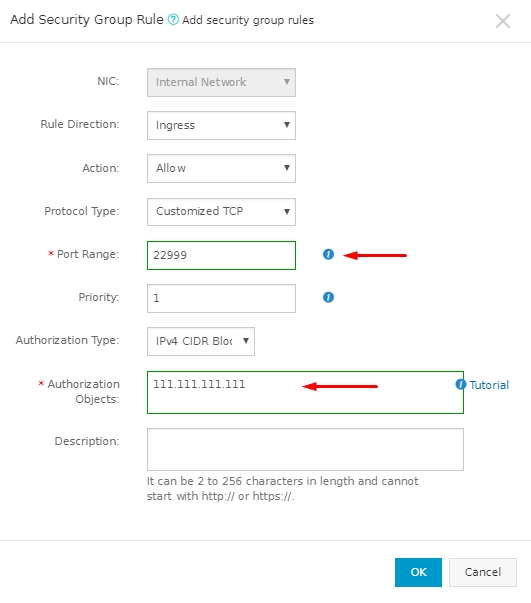This screenshot has height=603, width=531.
Task: Open the NIC Internal Network dropdown
Action: tap(221, 82)
